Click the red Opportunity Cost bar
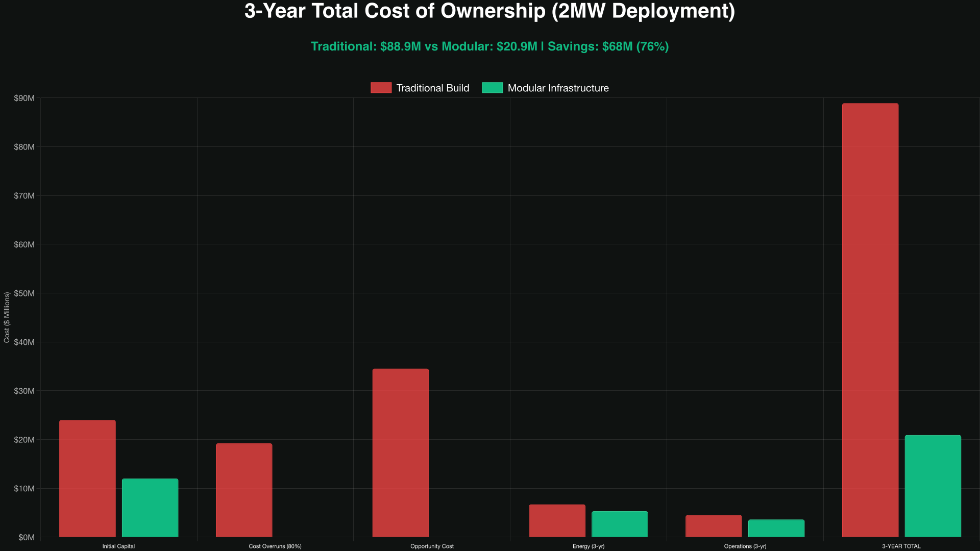The image size is (980, 551). [x=401, y=453]
